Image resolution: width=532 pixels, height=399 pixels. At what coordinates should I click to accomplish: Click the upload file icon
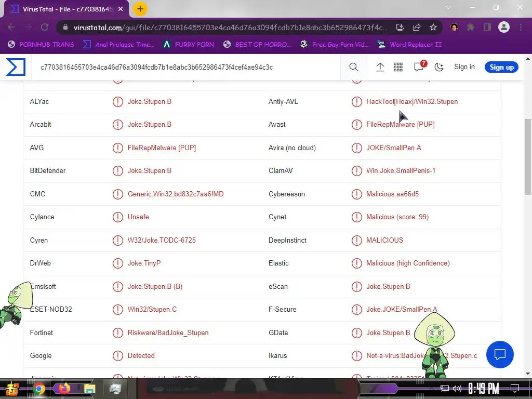[380, 67]
